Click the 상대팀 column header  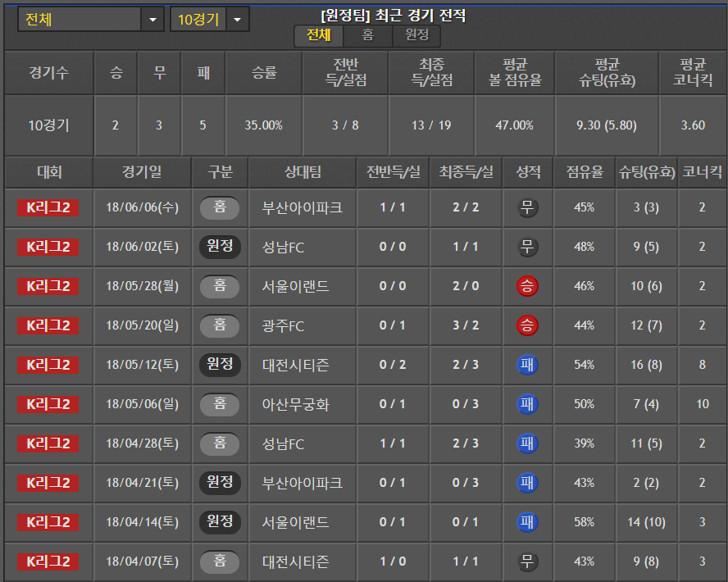pyautogui.click(x=303, y=172)
